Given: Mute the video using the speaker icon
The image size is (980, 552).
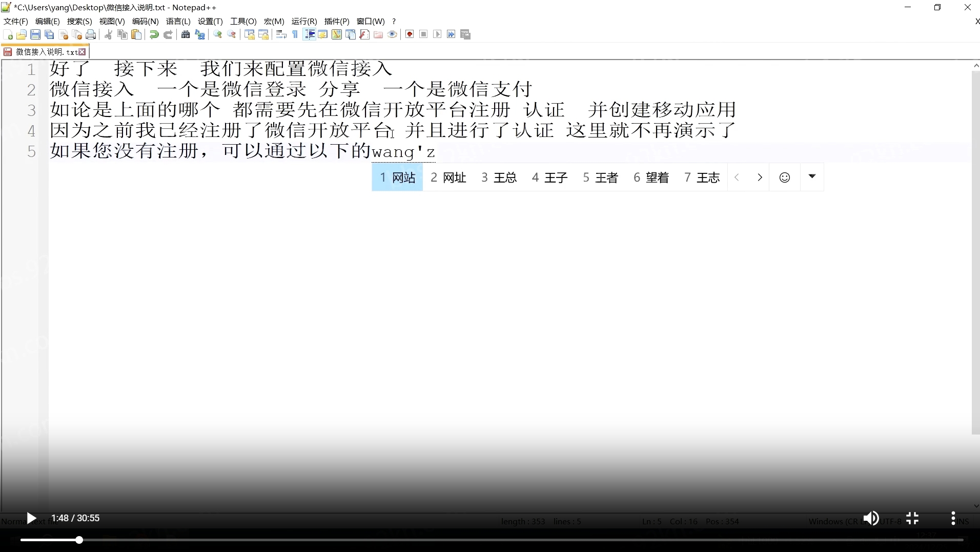Looking at the screenshot, I should pos(871,518).
